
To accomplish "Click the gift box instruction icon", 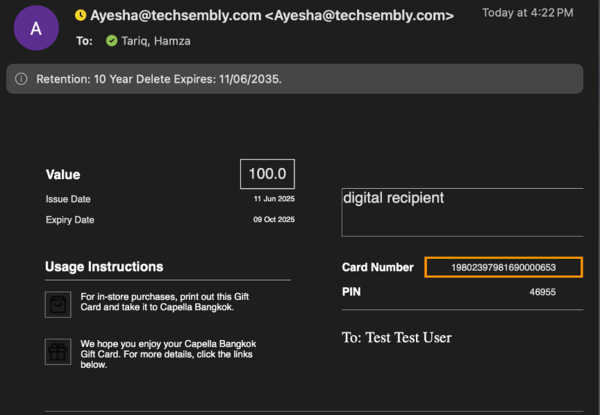I will [x=58, y=352].
